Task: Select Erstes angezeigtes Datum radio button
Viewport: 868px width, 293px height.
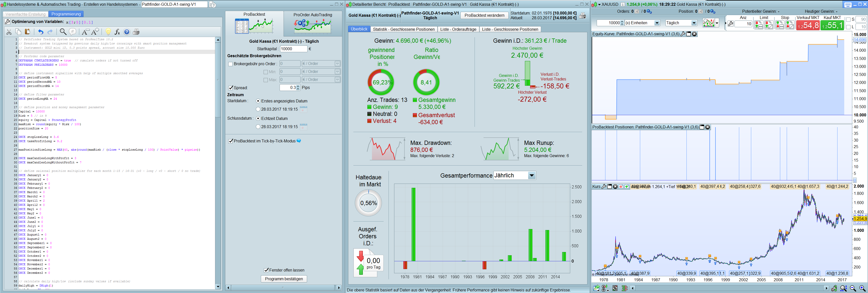Action: pyautogui.click(x=258, y=101)
